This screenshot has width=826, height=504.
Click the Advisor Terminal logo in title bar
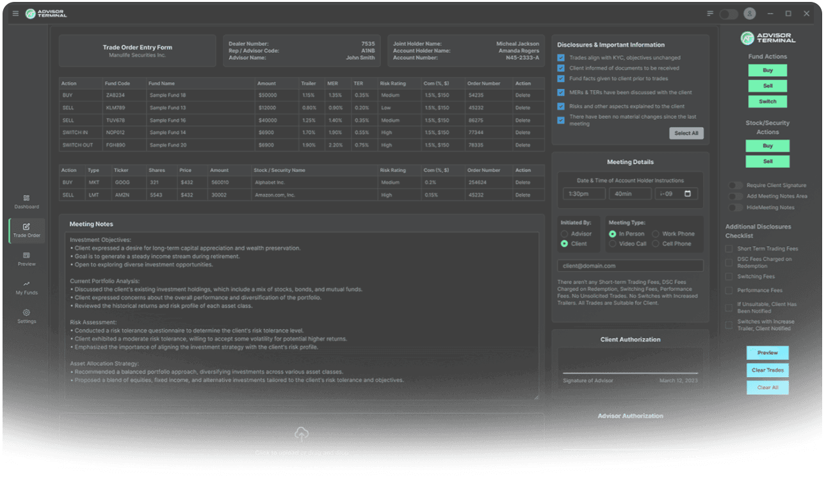point(46,13)
